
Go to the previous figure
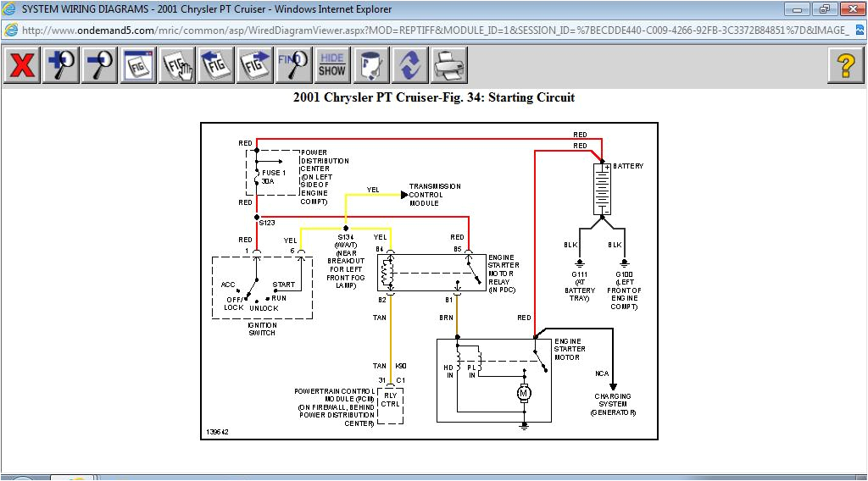216,65
